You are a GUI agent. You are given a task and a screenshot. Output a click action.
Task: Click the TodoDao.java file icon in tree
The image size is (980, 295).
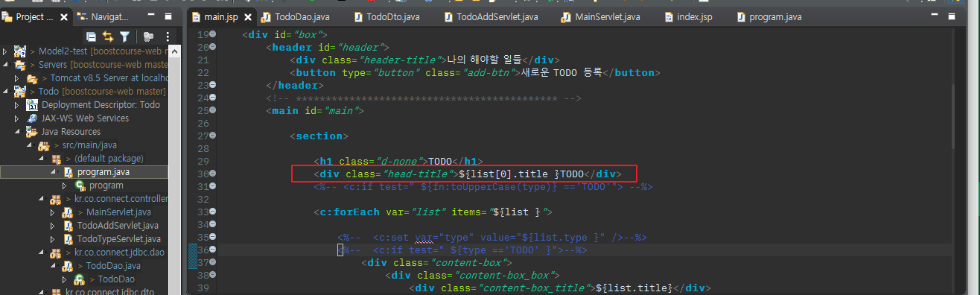[68, 266]
